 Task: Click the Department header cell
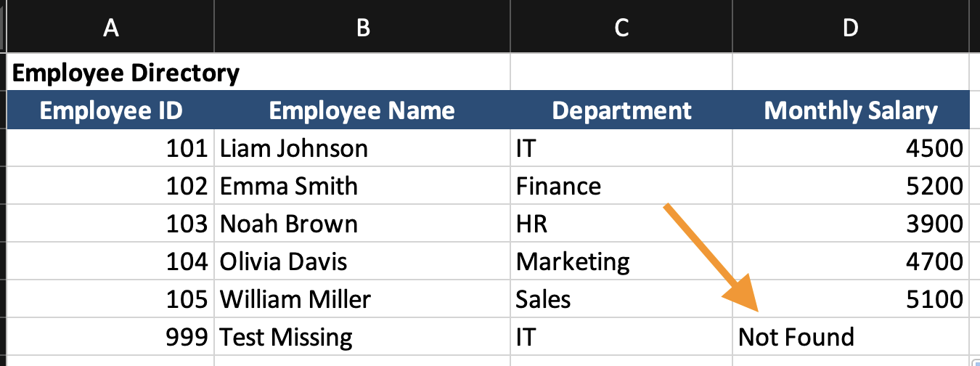pos(621,111)
